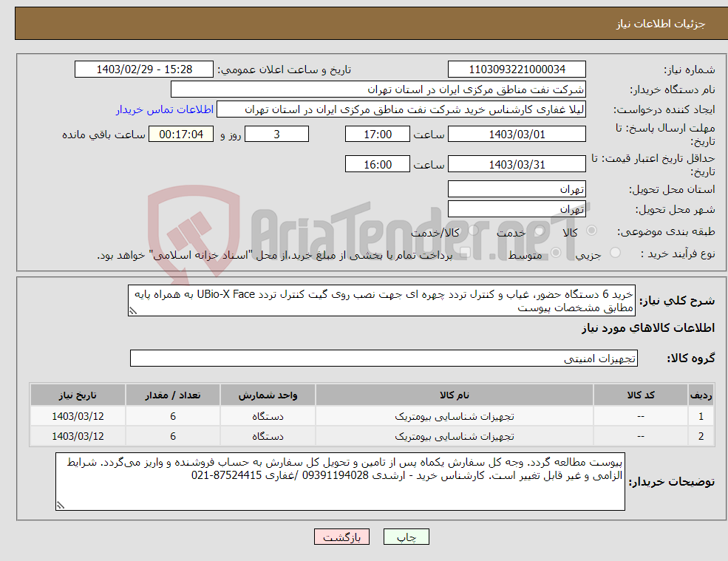Click the تاریخ نیاز column header
This screenshot has width=728, height=561.
point(78,395)
